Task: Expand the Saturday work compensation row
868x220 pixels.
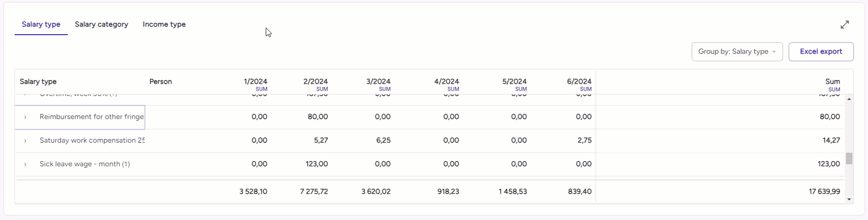Action: (25, 141)
